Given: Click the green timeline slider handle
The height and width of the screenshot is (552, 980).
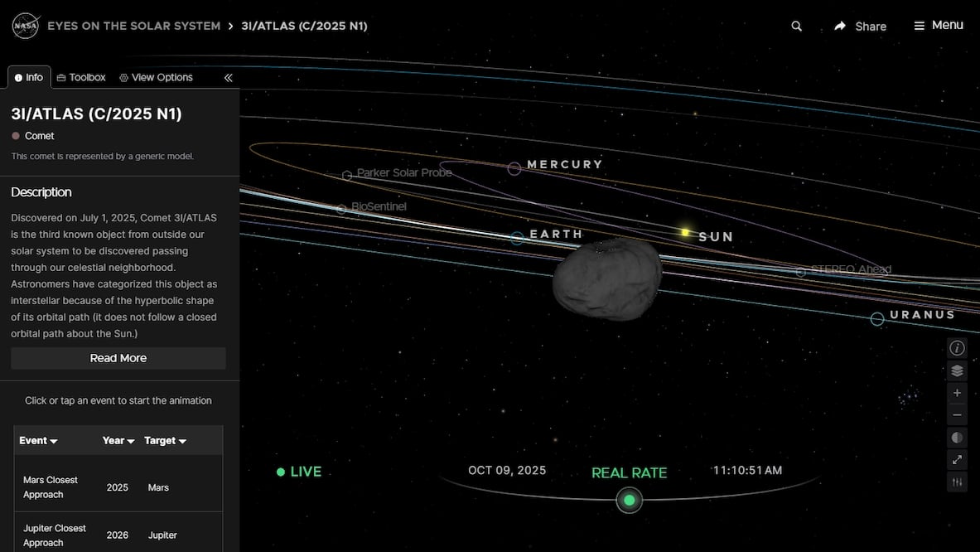Looking at the screenshot, I should pos(629,500).
